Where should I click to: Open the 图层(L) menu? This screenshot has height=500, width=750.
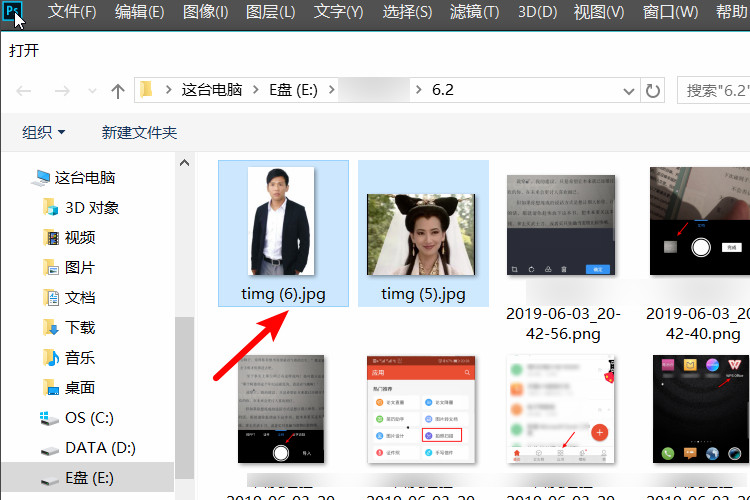point(270,11)
